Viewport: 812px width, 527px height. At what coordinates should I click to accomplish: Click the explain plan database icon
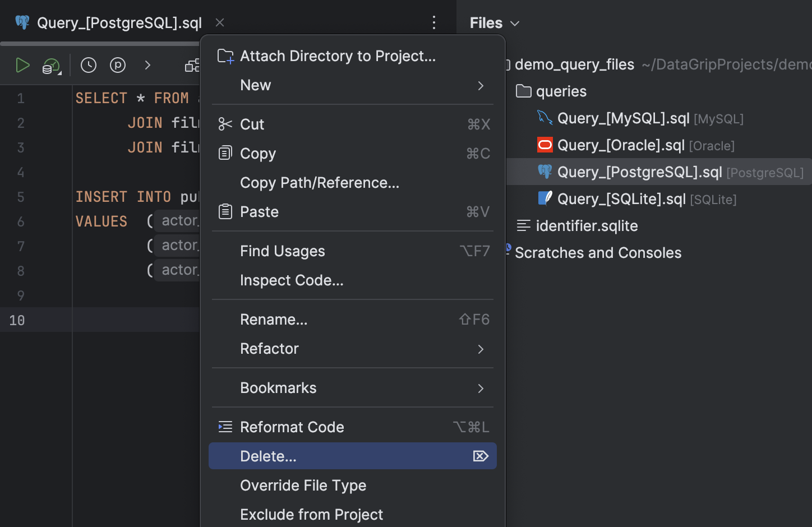tap(52, 66)
